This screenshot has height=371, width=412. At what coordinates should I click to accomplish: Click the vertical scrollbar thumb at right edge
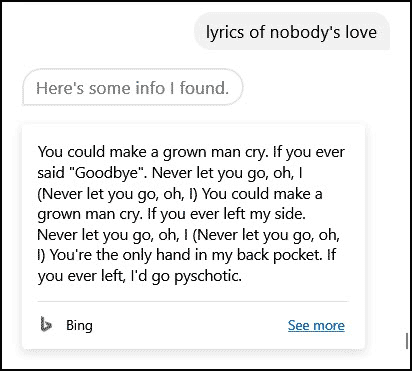(406, 341)
